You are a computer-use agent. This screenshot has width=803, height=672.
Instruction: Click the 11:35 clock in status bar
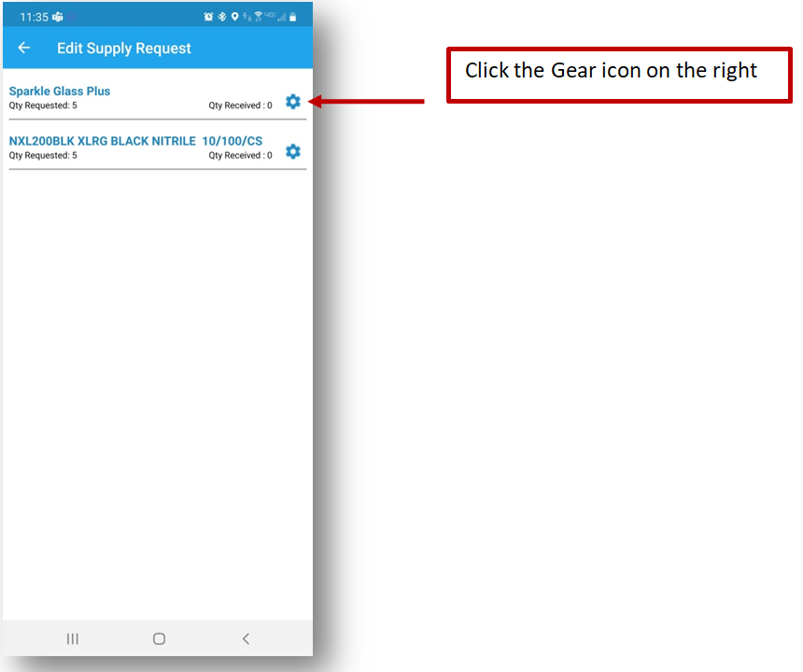[x=34, y=17]
